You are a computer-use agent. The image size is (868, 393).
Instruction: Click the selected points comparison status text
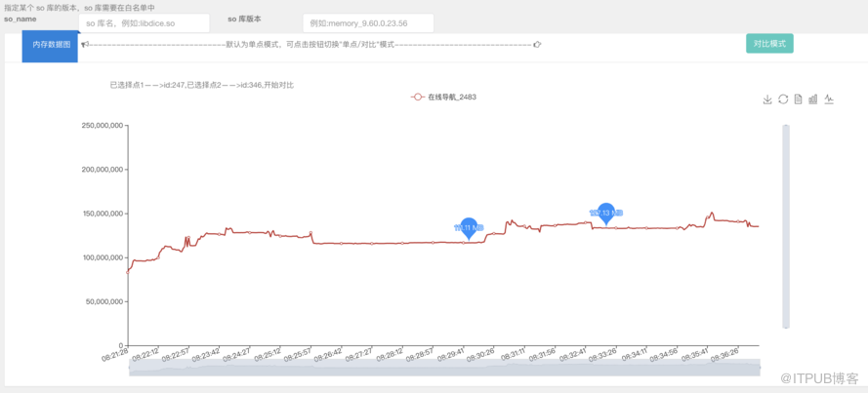(x=202, y=85)
